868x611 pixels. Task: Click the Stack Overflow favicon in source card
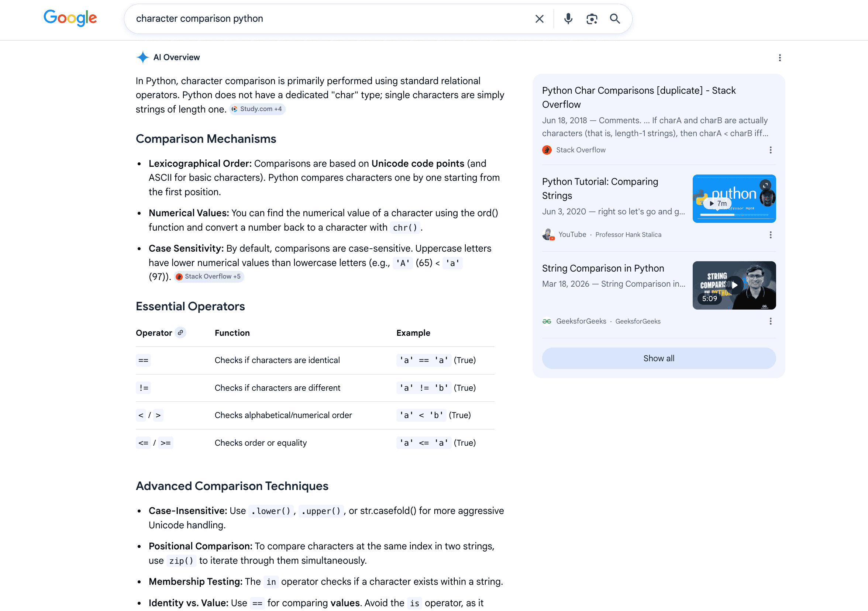pos(547,150)
